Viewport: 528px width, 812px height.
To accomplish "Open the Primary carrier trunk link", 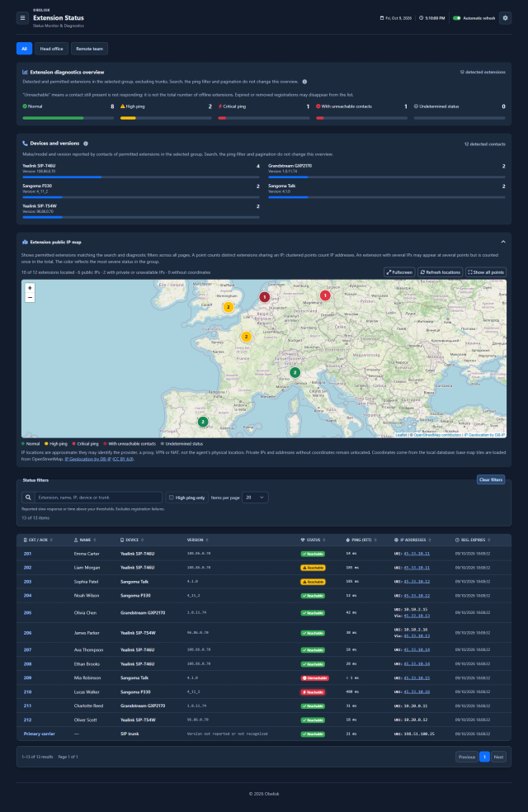I will (40, 734).
